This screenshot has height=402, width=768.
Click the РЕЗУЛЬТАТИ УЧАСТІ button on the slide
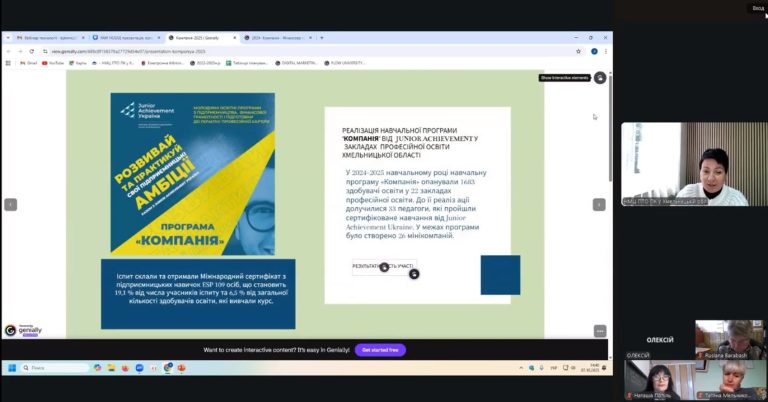[x=384, y=267]
